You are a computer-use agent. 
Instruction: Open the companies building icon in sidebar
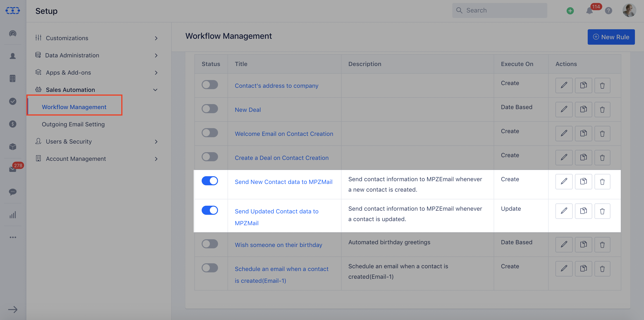tap(13, 78)
